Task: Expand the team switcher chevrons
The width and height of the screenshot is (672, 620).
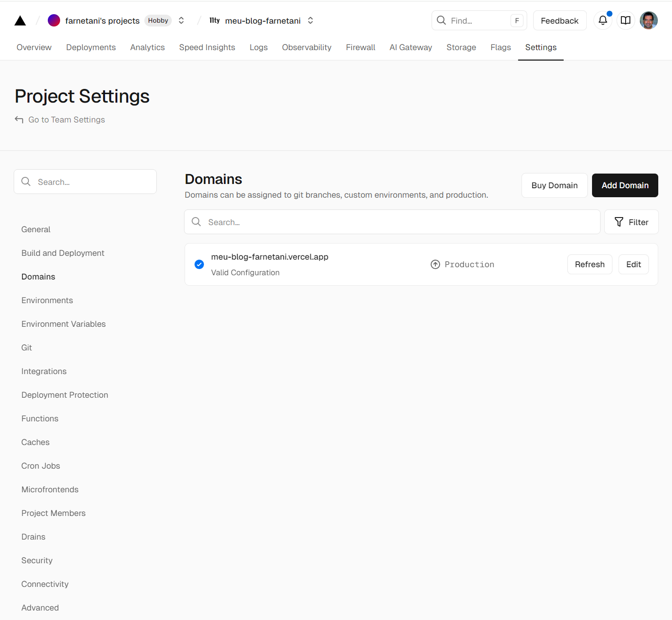Action: 181,20
